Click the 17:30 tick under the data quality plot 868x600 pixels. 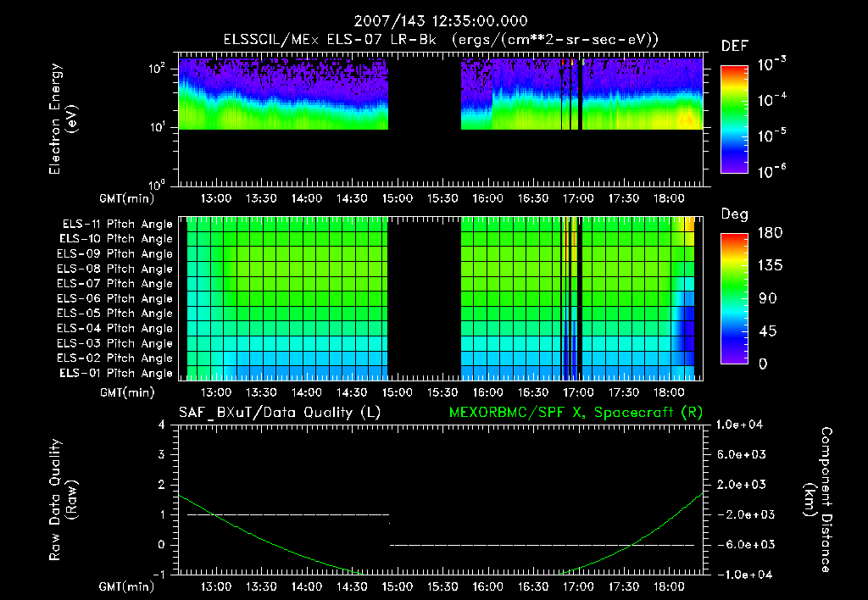tap(624, 586)
